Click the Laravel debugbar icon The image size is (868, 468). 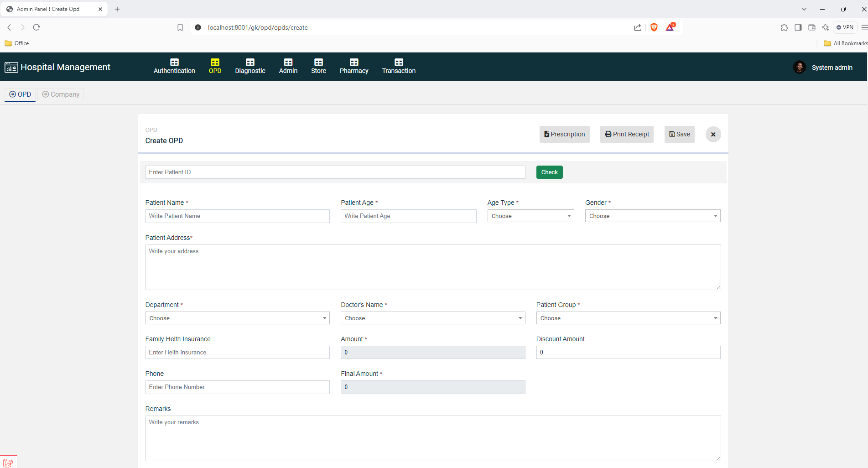point(8,463)
